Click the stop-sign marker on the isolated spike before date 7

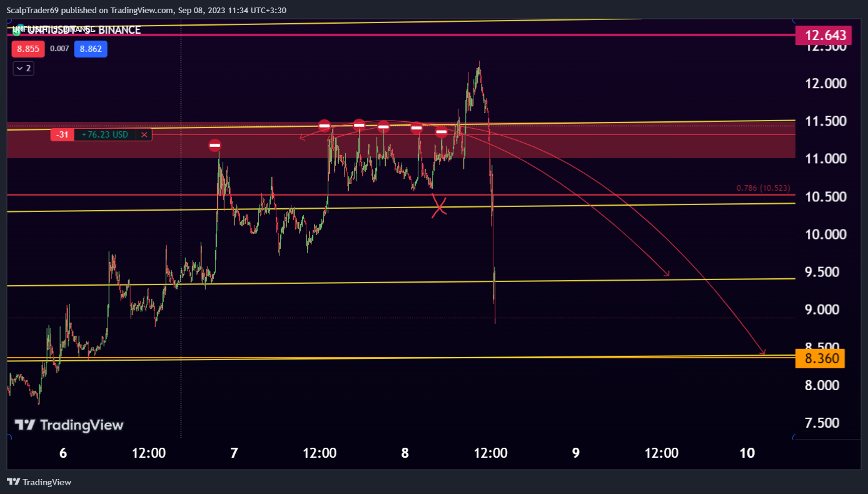(214, 146)
